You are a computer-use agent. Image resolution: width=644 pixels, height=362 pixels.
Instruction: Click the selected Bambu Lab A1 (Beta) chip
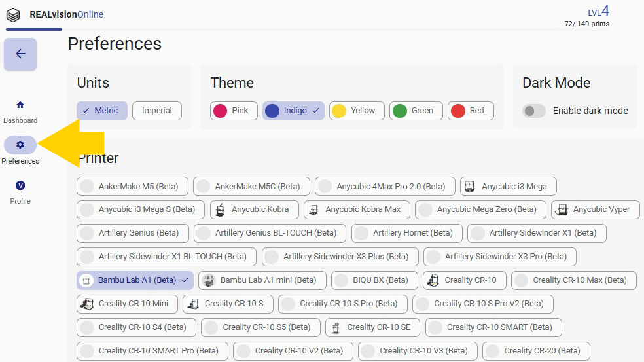tap(135, 280)
